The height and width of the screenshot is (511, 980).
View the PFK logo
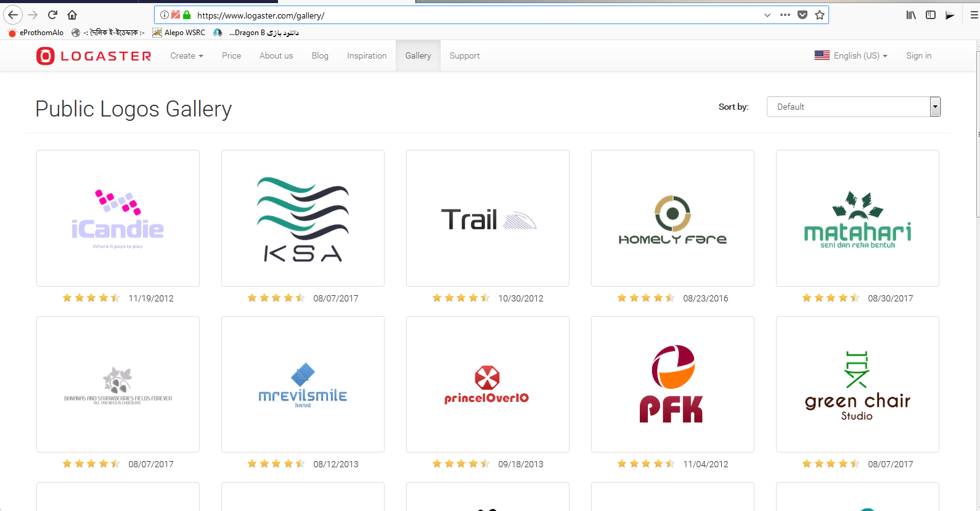(x=672, y=384)
